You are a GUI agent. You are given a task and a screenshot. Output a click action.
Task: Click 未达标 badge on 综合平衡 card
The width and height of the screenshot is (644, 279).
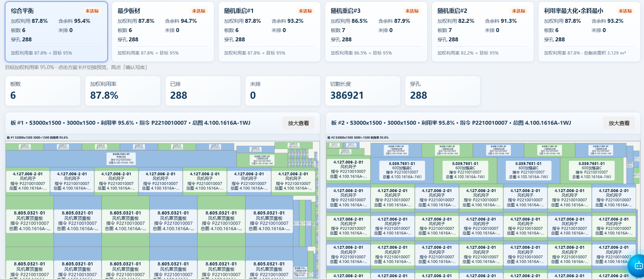(x=92, y=11)
